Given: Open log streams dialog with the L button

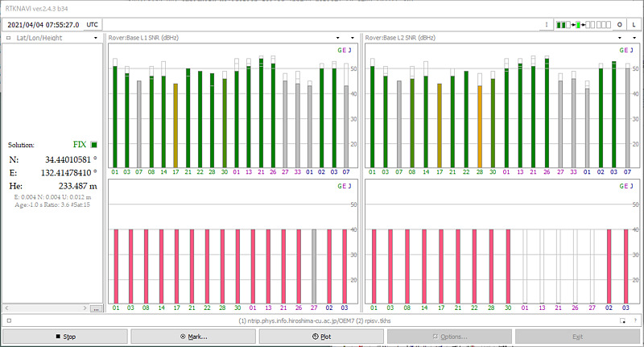Looking at the screenshot, I should click(x=634, y=25).
